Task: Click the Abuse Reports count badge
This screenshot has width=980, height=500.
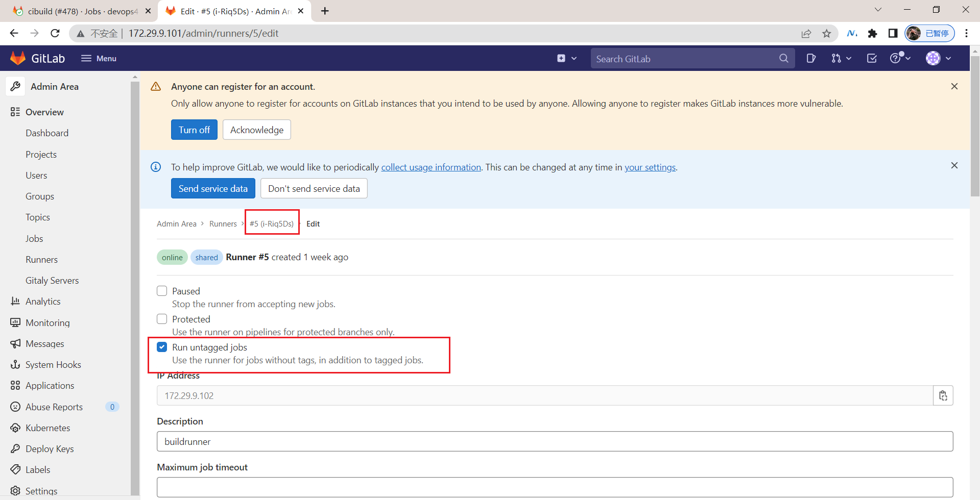Action: coord(112,407)
